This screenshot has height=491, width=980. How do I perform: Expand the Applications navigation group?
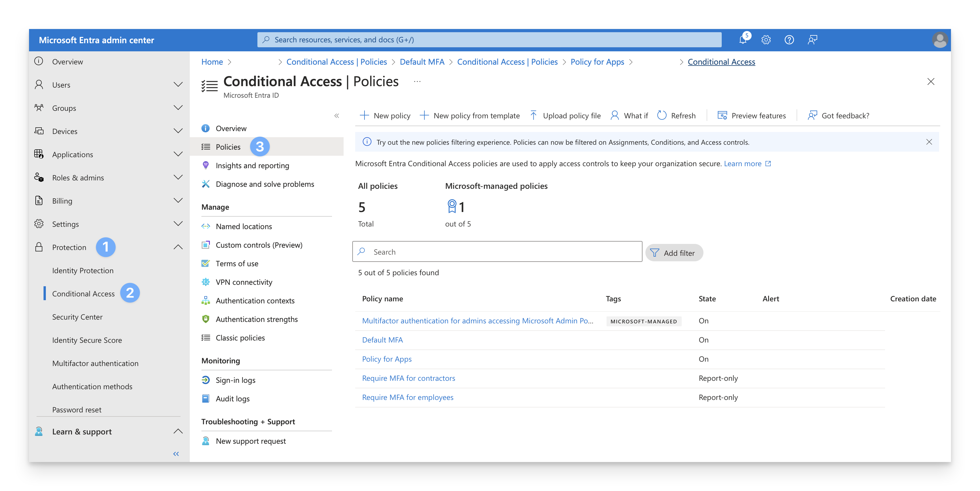coord(178,154)
